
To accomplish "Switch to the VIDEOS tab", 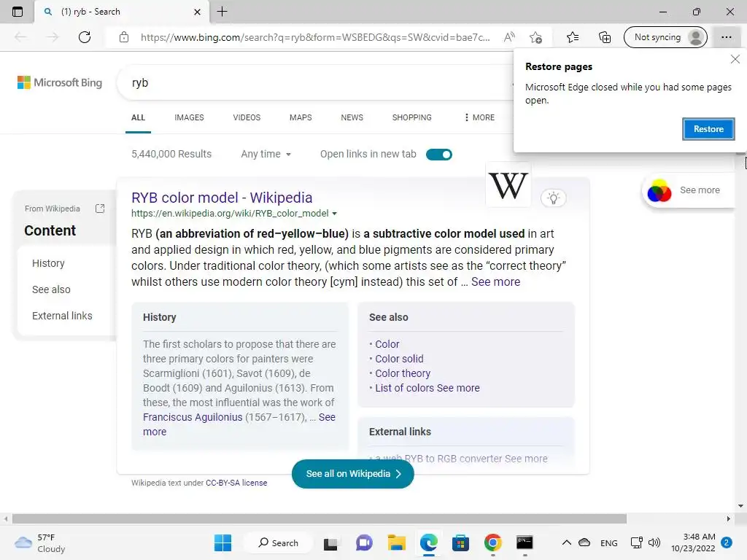I will click(247, 117).
